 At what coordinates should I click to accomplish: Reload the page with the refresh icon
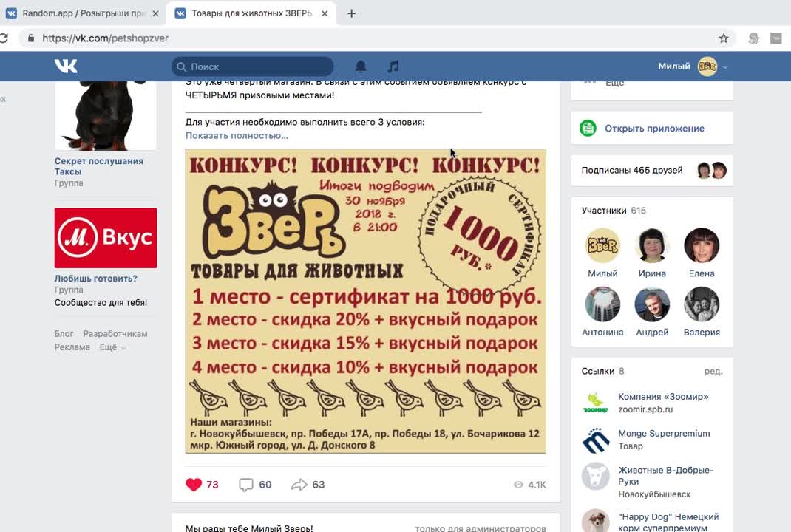[x=4, y=38]
